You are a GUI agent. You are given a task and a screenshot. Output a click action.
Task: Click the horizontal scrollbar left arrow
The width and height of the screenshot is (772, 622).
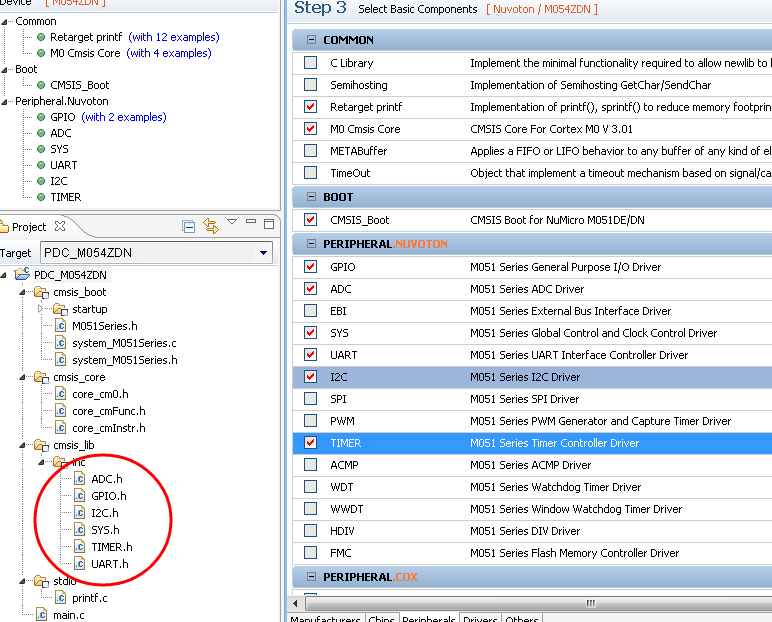tap(295, 603)
